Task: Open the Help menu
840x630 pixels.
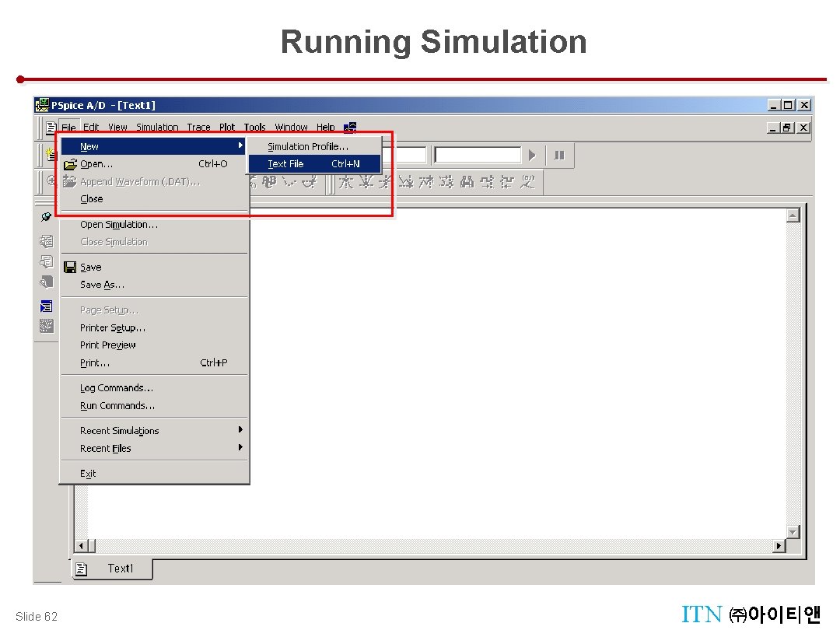Action: click(325, 128)
